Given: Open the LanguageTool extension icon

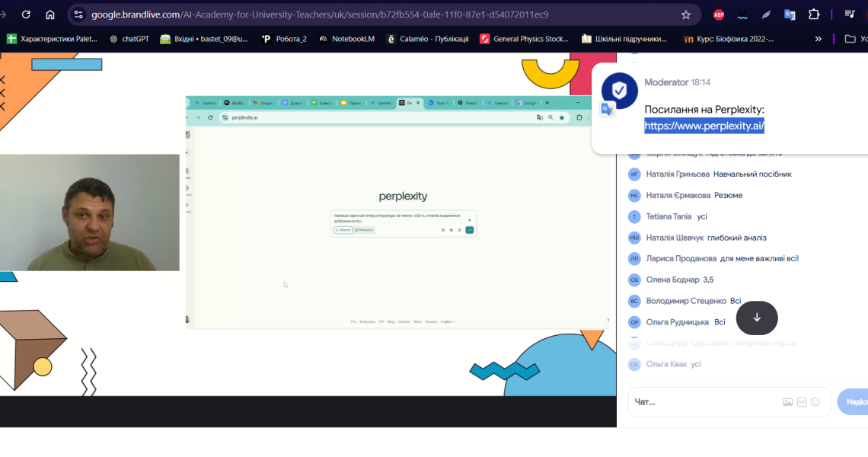Looking at the screenshot, I should (x=742, y=15).
